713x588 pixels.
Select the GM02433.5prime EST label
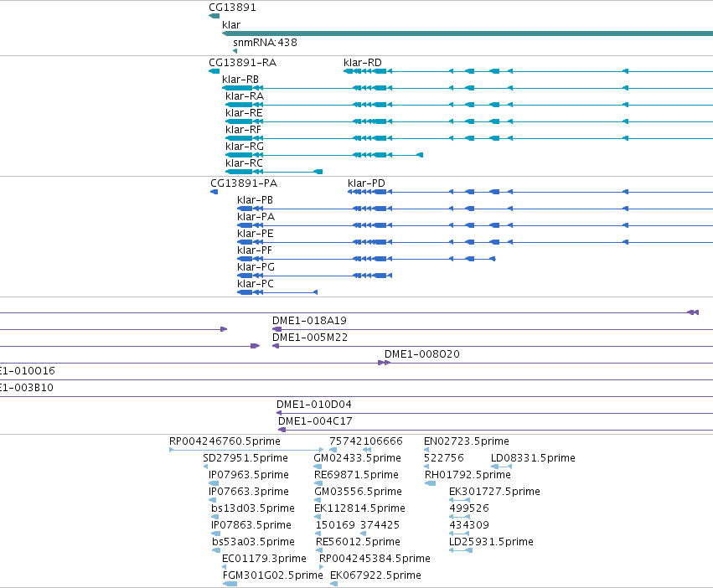[358, 458]
